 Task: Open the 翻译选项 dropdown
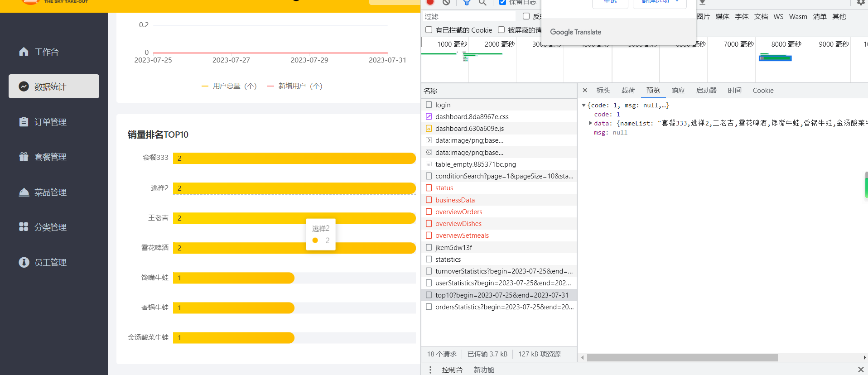pyautogui.click(x=660, y=2)
